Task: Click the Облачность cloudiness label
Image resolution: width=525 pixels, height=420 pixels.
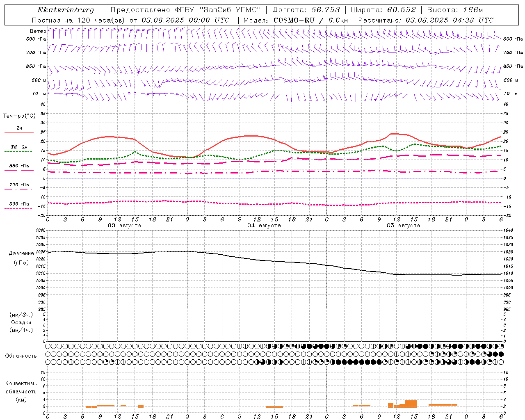Action: click(x=21, y=356)
